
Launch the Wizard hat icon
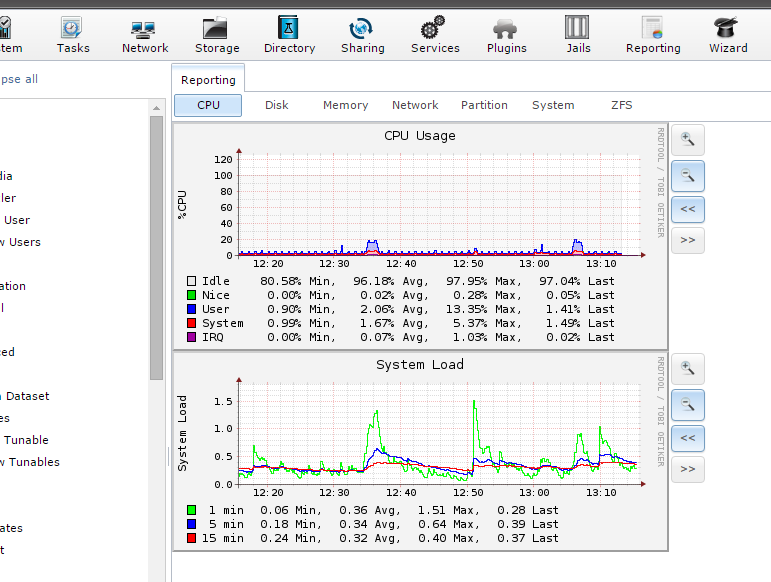(728, 34)
